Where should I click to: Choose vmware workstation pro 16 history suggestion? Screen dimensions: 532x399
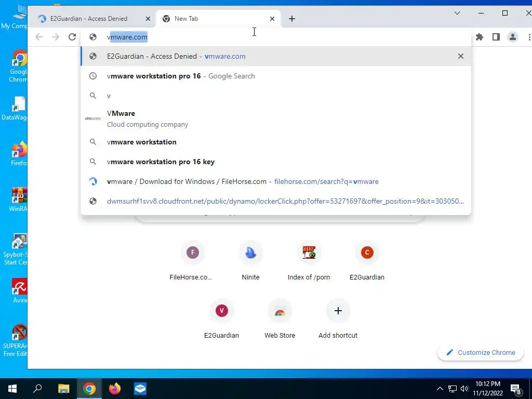coord(276,76)
